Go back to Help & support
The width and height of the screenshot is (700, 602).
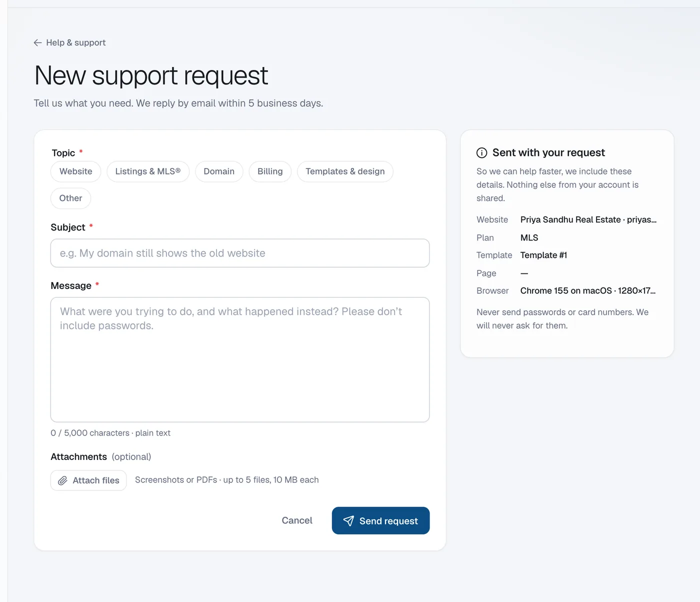click(69, 43)
